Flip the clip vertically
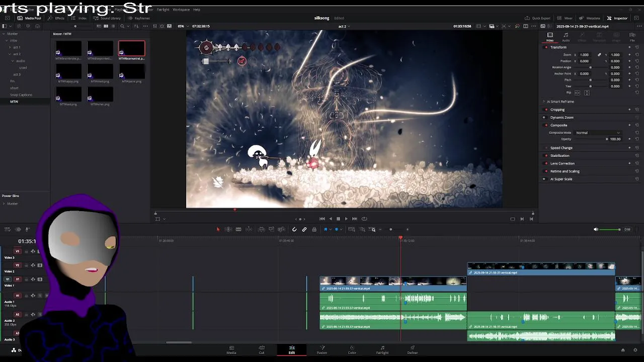The width and height of the screenshot is (644, 362). pyautogui.click(x=587, y=93)
